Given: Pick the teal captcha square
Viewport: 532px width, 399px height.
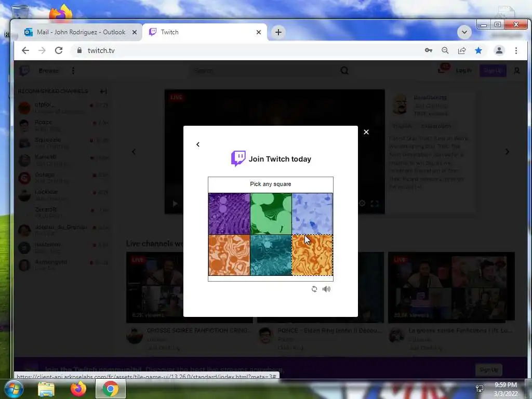Looking at the screenshot, I should pyautogui.click(x=271, y=255).
